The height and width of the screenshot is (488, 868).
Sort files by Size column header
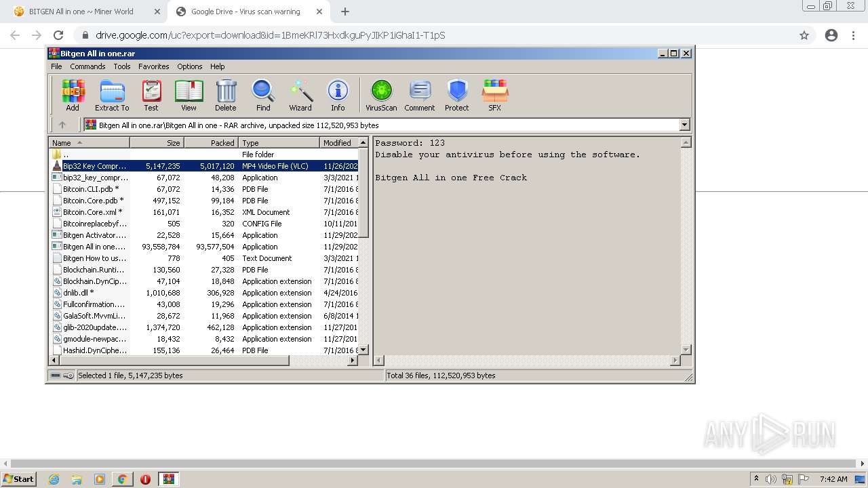tap(157, 143)
